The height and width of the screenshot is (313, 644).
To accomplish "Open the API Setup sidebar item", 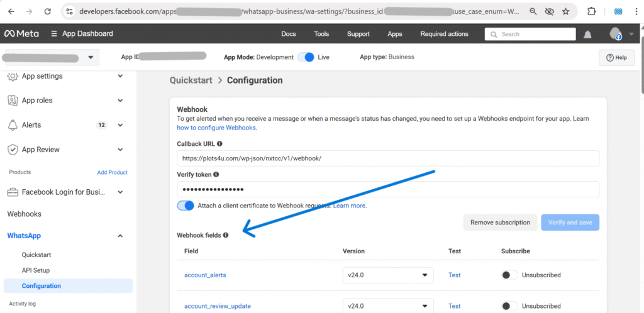I will coord(36,270).
